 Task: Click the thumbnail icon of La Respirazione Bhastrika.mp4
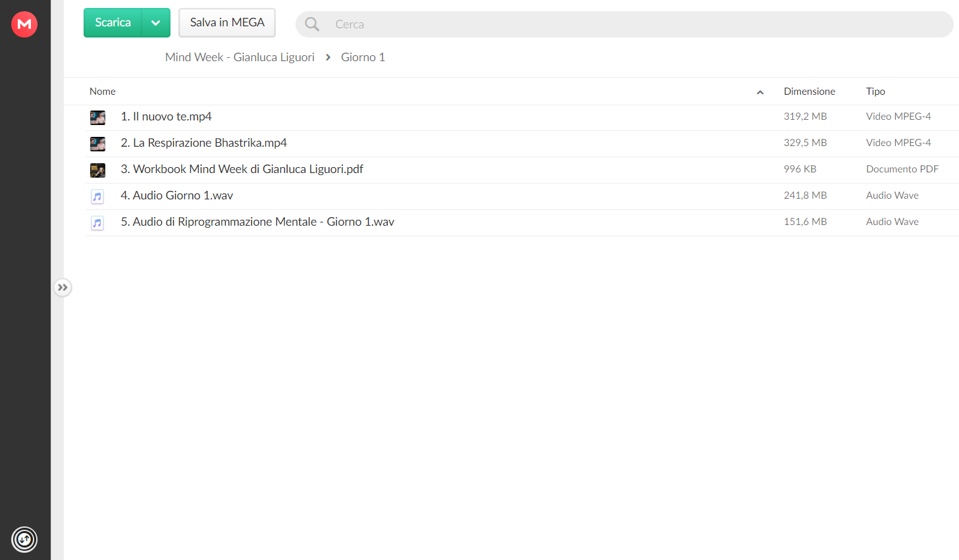point(97,144)
